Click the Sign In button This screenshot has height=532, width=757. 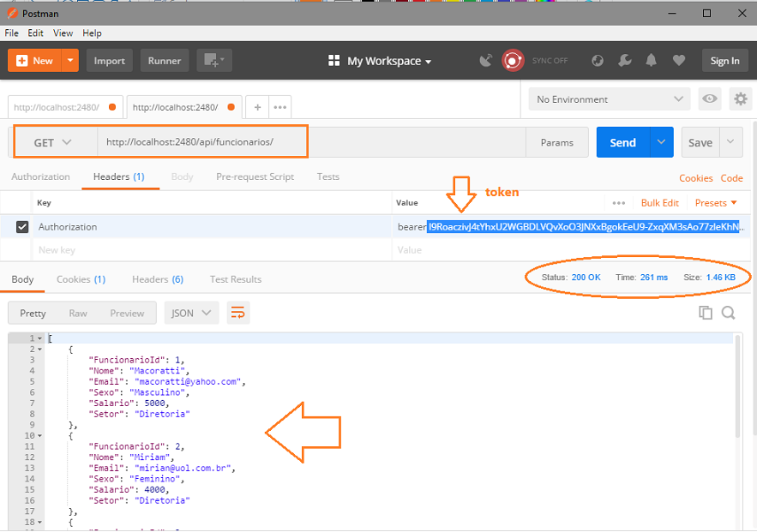(724, 61)
